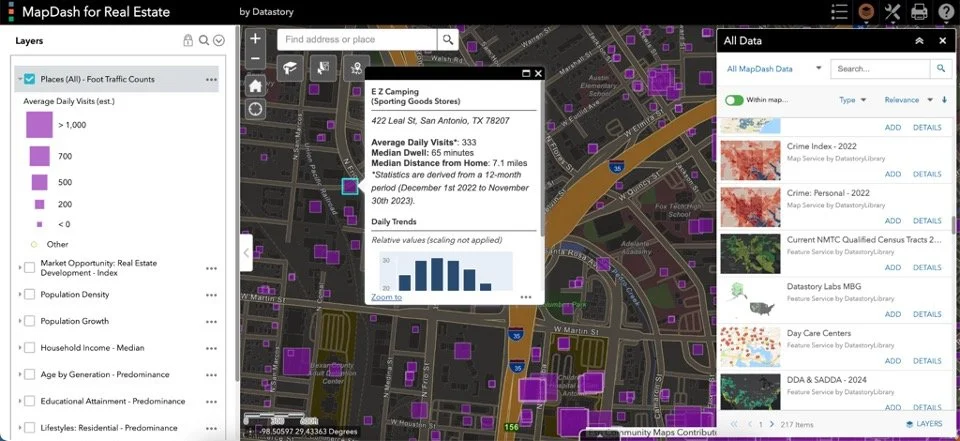The image size is (960, 441).
Task: Open the brown data catalog icon
Action: click(x=866, y=12)
